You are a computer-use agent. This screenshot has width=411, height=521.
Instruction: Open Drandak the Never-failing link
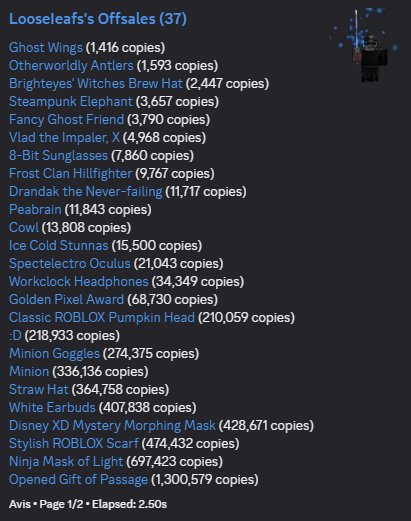click(86, 192)
